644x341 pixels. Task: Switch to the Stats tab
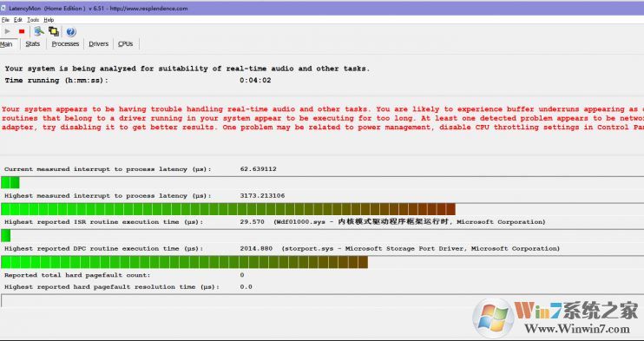tap(33, 44)
